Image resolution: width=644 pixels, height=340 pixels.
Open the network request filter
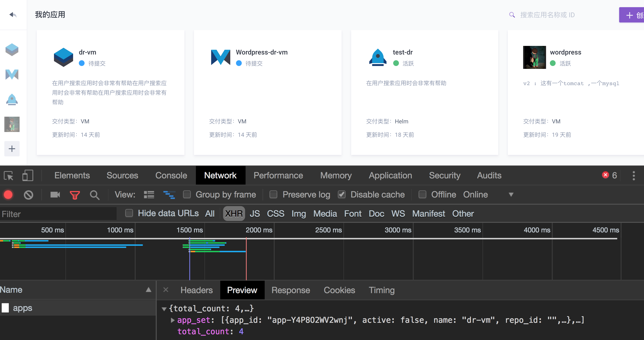(x=75, y=195)
